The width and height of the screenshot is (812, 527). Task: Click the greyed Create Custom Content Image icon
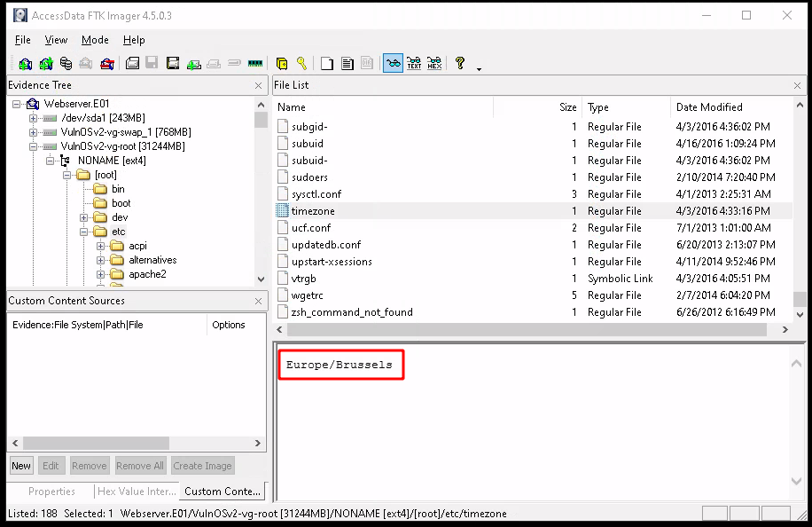point(214,64)
